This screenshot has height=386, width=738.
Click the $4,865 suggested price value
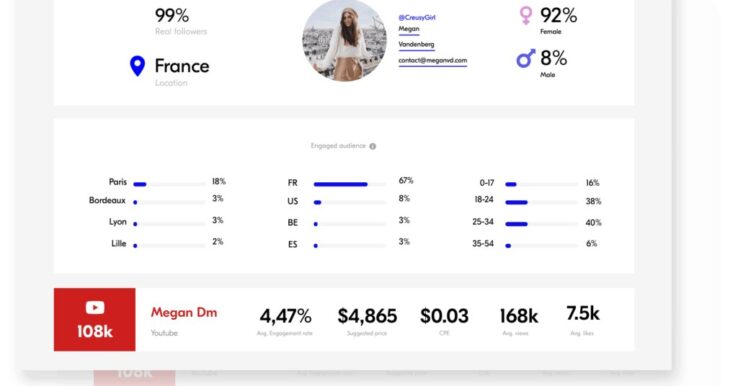click(x=367, y=316)
